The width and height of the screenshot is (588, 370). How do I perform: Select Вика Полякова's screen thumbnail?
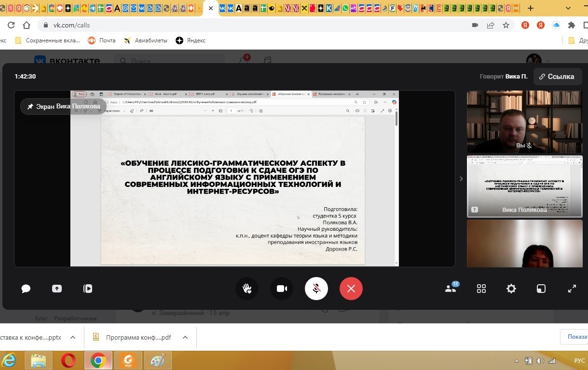click(x=524, y=186)
